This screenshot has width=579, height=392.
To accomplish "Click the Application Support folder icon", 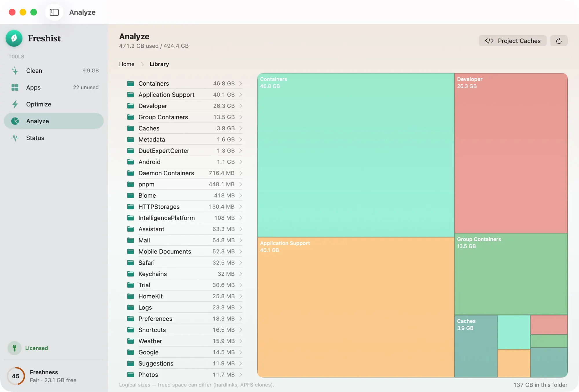I will pos(131,95).
